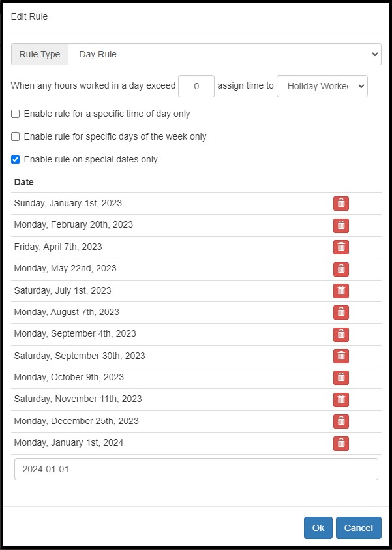Click the hours exceed number field
Screen dimensions: 392x550
pyautogui.click(x=196, y=86)
